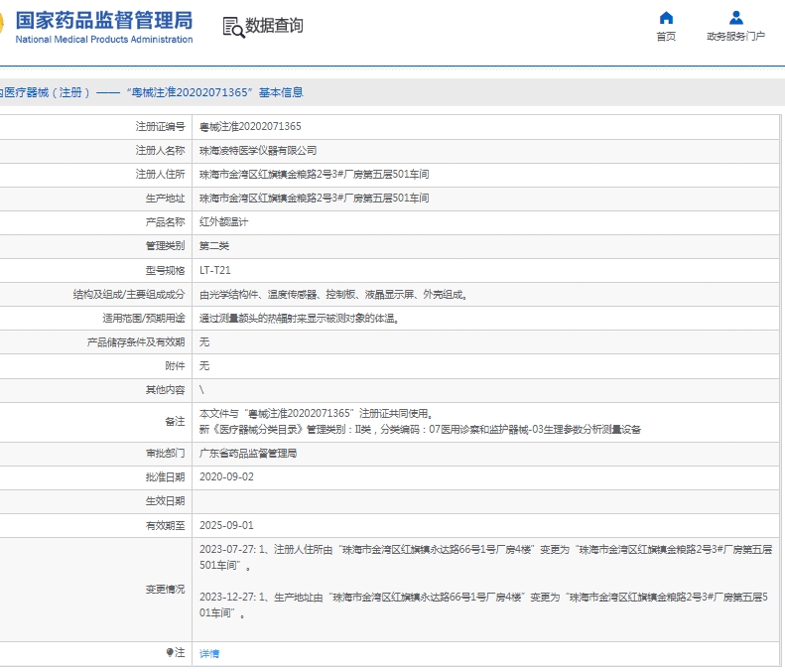Click the 变更情况 row label
Screen dimensions: 785x672
click(165, 590)
